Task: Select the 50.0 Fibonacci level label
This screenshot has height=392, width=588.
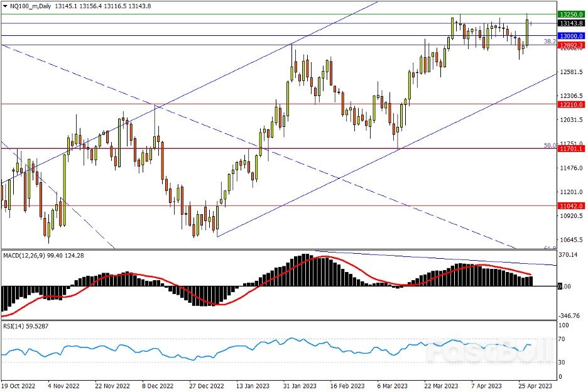Action: click(x=549, y=145)
